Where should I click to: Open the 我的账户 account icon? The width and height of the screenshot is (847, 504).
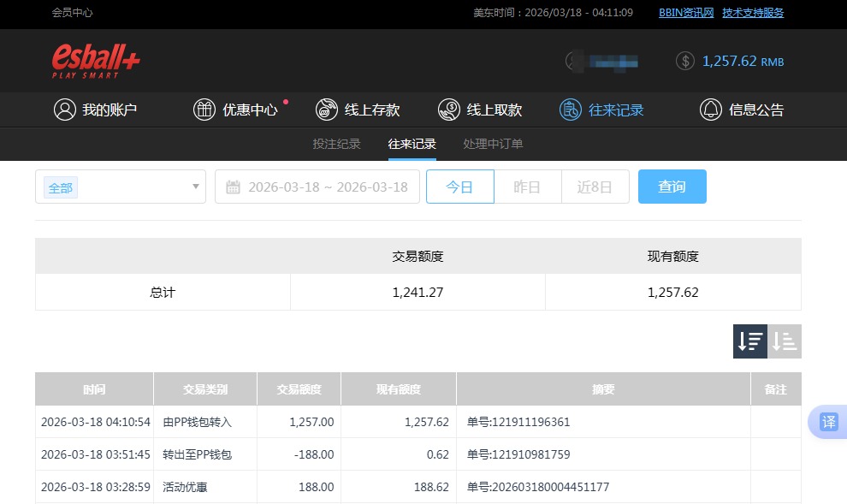coord(64,110)
